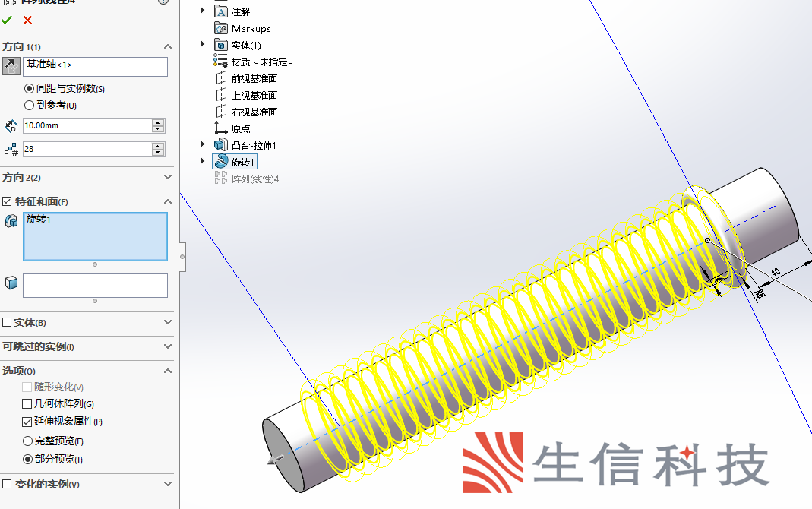Screen dimensions: 812x509
Task: Select the 到参考 radio option
Action: tap(30, 106)
